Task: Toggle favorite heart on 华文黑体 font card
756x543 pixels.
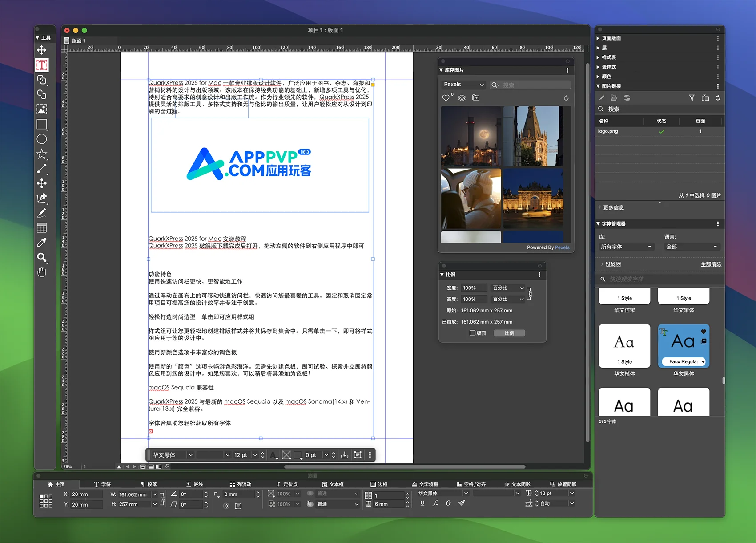Action: (x=704, y=332)
